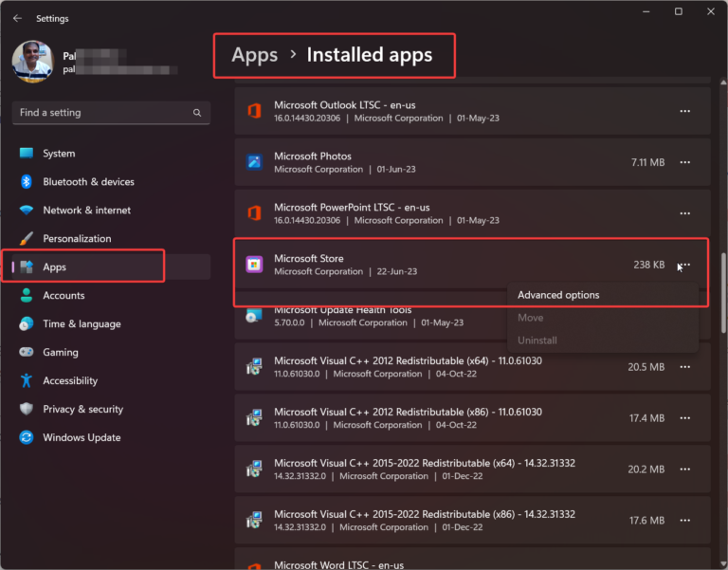Click the Microsoft Photos app icon
This screenshot has height=570, width=728.
click(254, 162)
